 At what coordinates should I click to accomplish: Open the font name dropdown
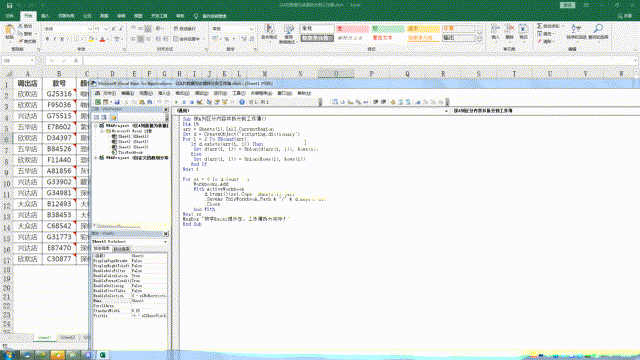(x=90, y=29)
